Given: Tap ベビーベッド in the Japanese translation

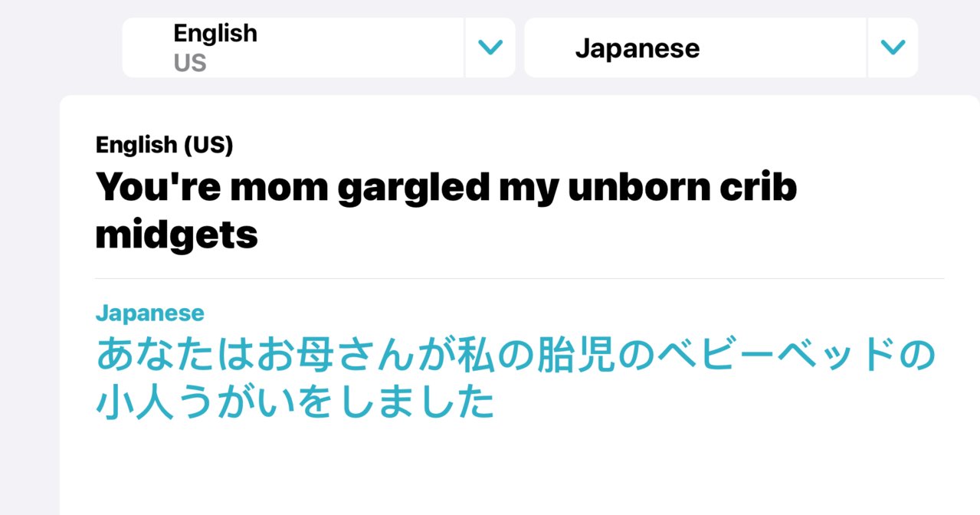Looking at the screenshot, I should pyautogui.click(x=775, y=356).
